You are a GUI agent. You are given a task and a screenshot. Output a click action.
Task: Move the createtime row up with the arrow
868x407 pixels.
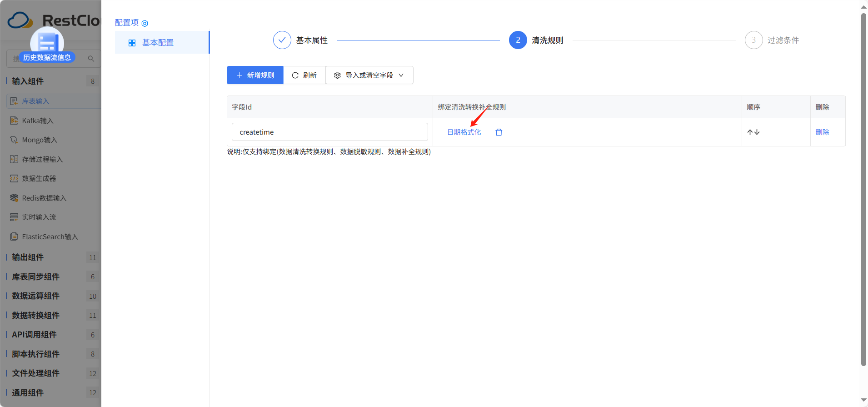click(x=750, y=132)
